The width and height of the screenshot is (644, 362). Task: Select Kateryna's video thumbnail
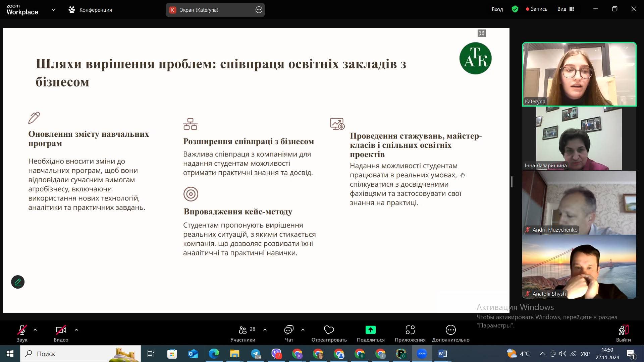pos(579,74)
